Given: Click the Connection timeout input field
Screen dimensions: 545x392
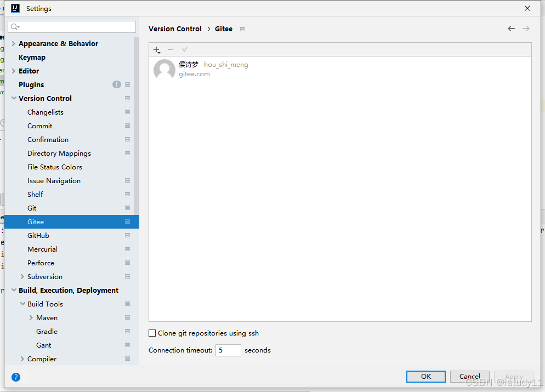Looking at the screenshot, I should click(228, 350).
